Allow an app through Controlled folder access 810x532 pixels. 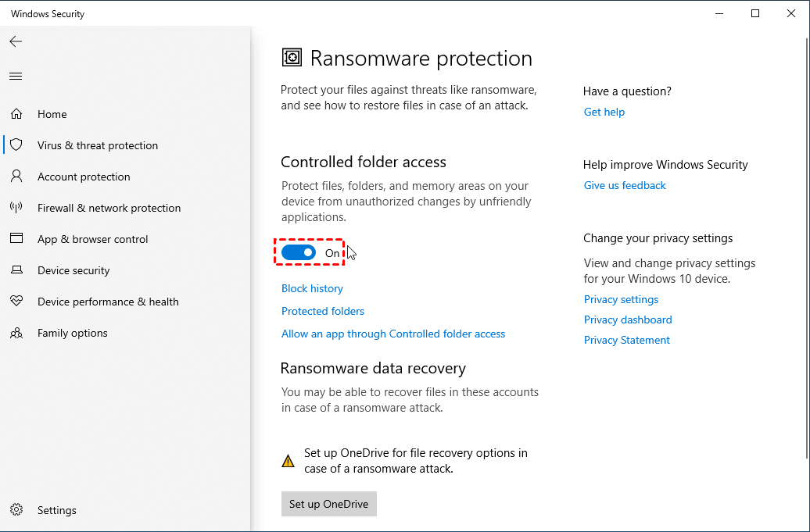tap(393, 334)
